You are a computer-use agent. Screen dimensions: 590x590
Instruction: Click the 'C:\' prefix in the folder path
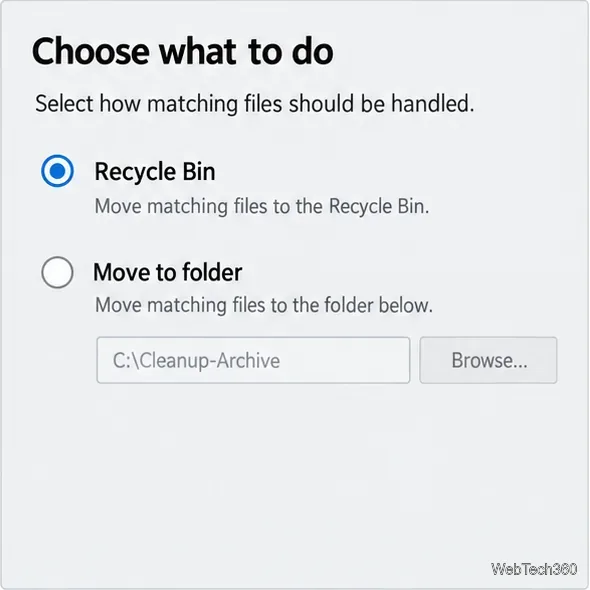(126, 360)
